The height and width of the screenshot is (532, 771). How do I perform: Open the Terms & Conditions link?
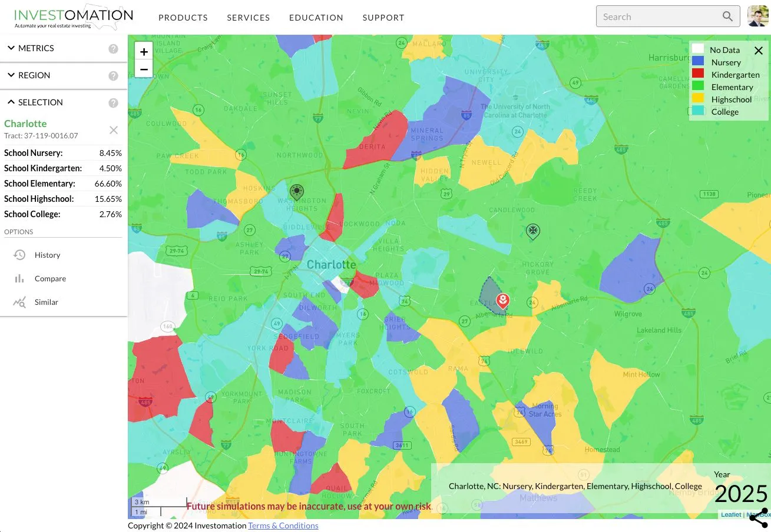coord(283,526)
